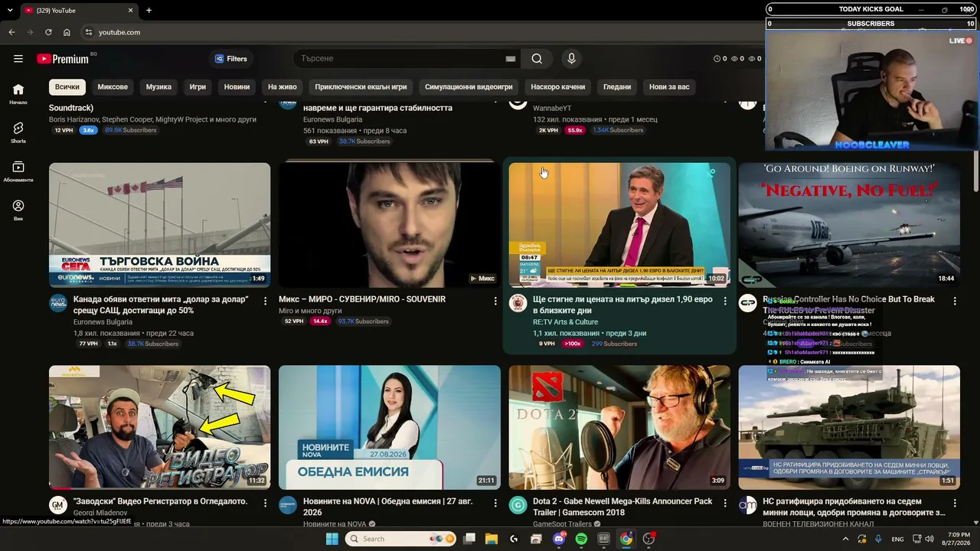The width and height of the screenshot is (980, 551).
Task: Play the Търговска война Euronews thumbnail
Action: [159, 225]
